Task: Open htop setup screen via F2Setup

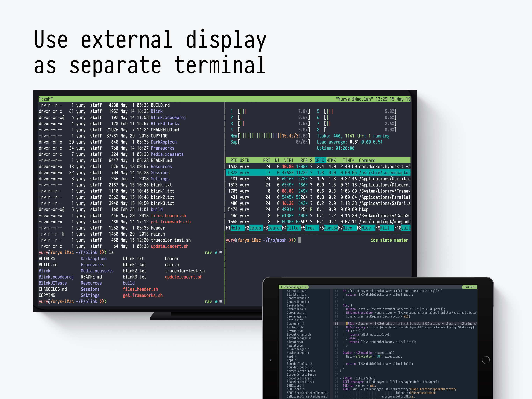Action: 253,228
